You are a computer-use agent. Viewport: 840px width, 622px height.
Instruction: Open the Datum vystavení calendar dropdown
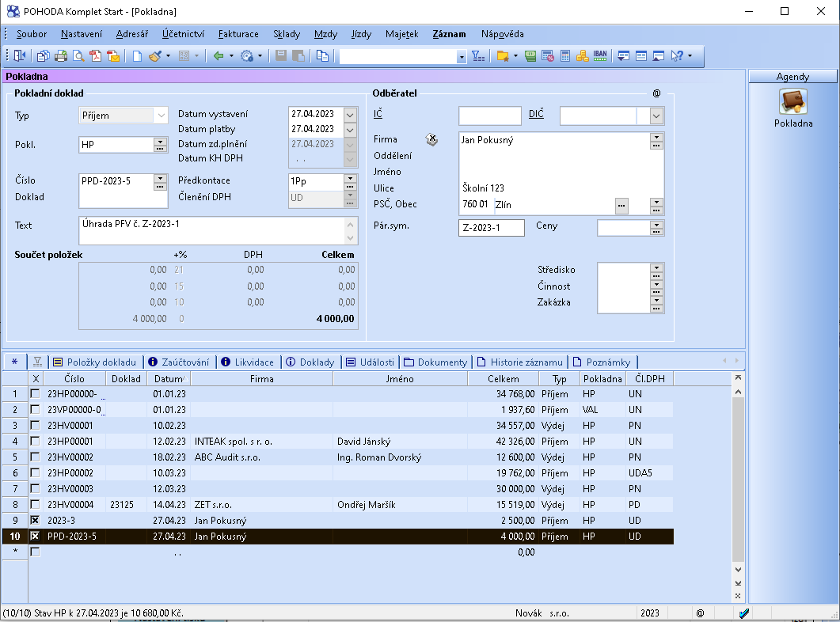pos(350,115)
